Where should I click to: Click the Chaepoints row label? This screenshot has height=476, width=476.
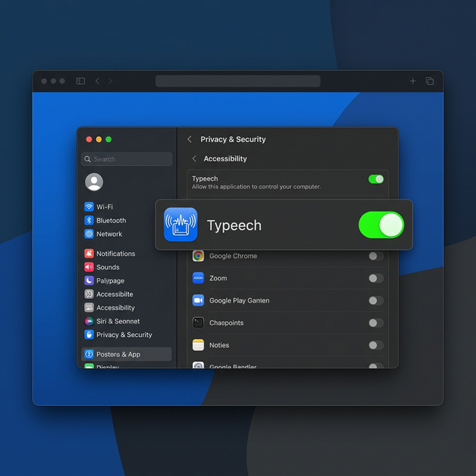[226, 323]
